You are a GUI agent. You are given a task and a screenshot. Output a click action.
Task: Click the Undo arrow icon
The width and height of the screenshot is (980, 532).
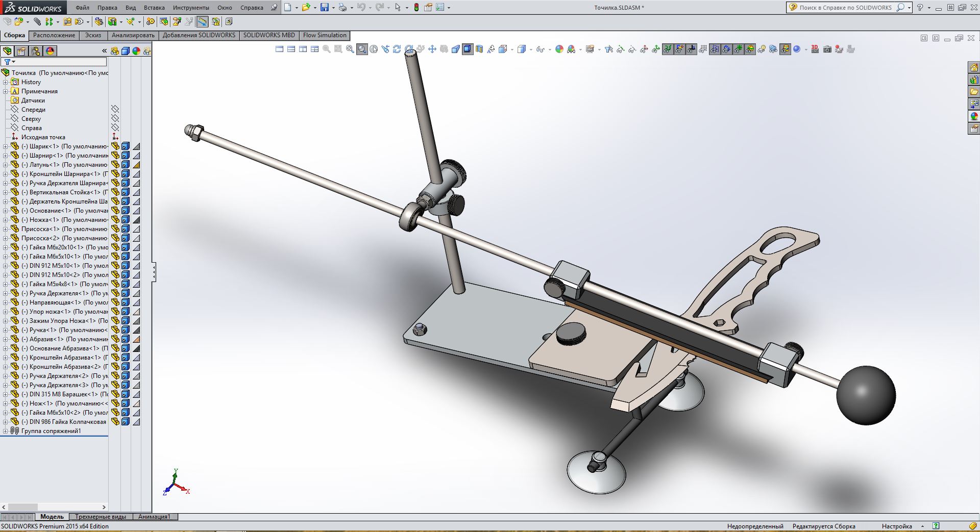(x=361, y=7)
